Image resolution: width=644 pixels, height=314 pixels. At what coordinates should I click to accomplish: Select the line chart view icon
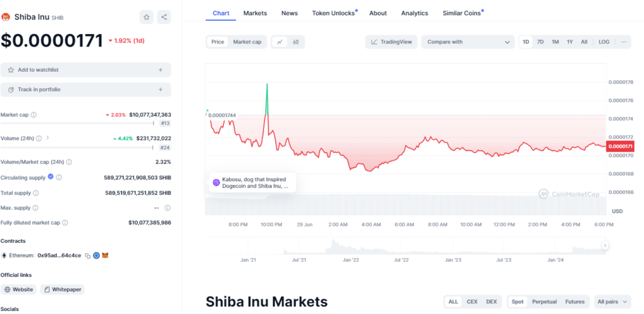click(x=280, y=42)
